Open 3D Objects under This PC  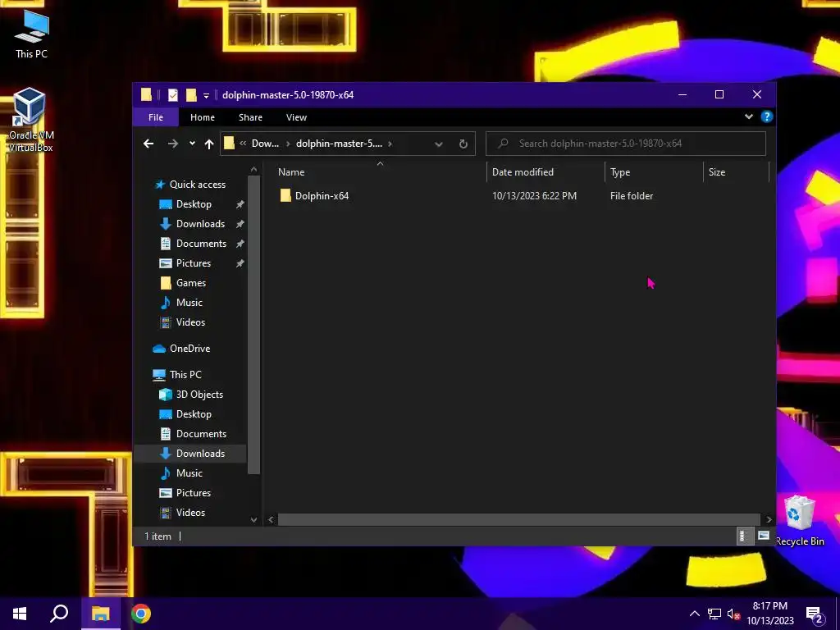[199, 395]
